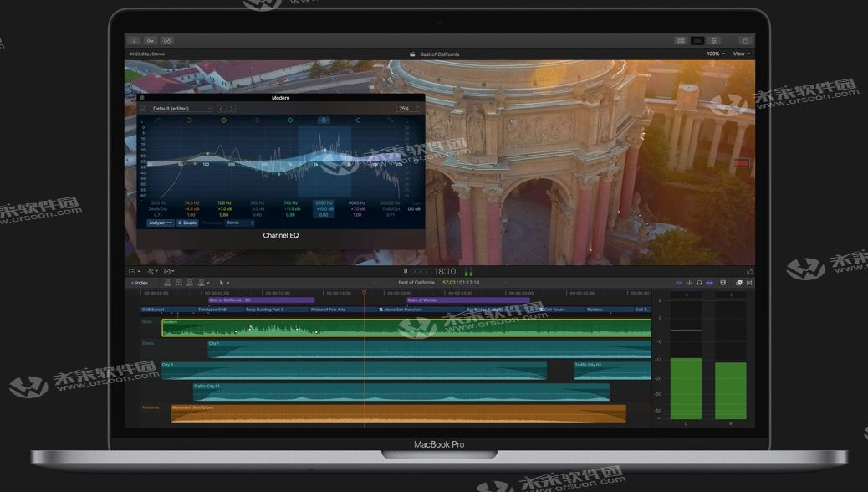Click the Import Media arrow icon
This screenshot has width=868, height=492.
pyautogui.click(x=134, y=40)
